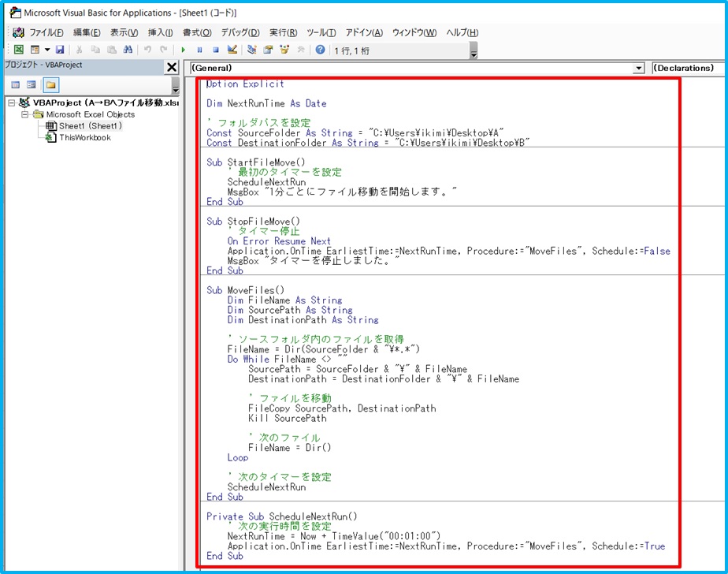
Task: Open Find with the binoculars icon
Action: (x=128, y=50)
